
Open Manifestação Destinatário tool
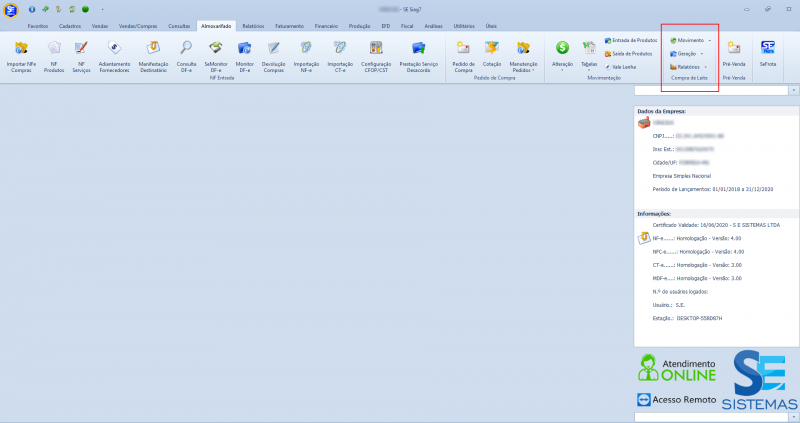click(153, 52)
